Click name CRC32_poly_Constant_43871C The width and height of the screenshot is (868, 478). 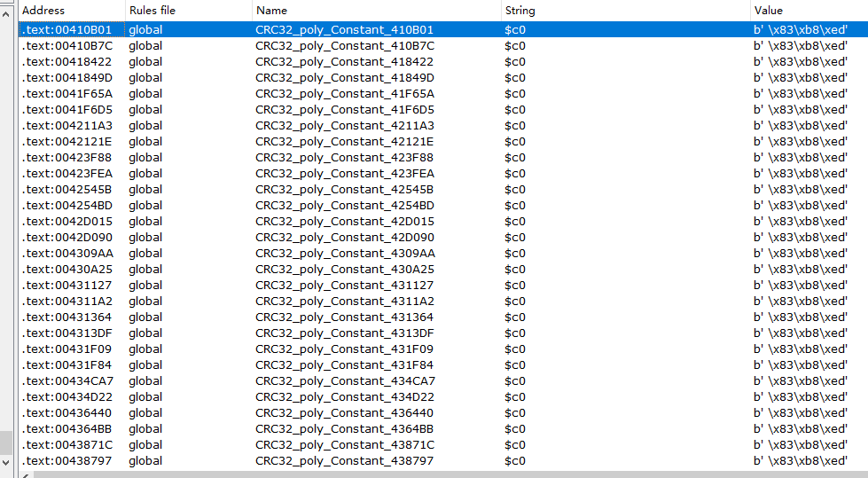pyautogui.click(x=345, y=445)
